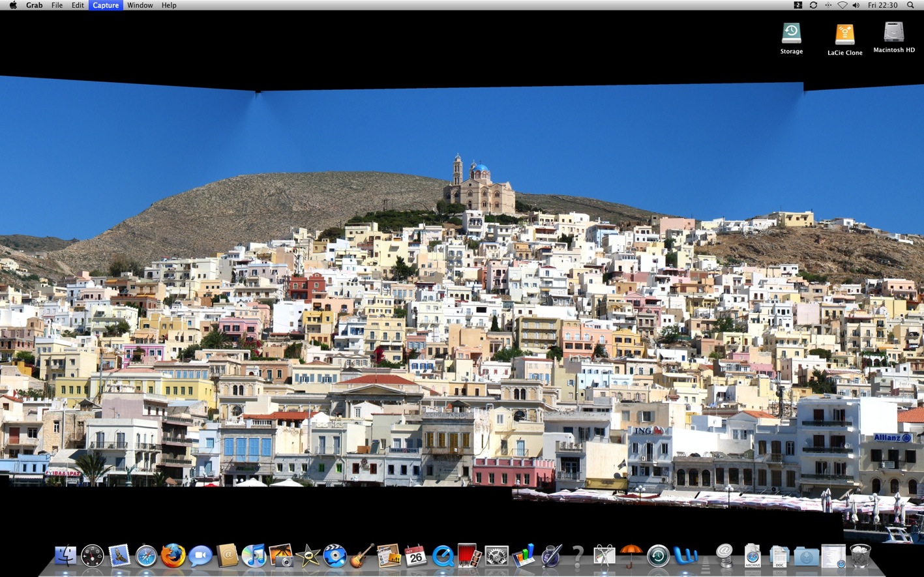Launch Firefox from the Dock
The width and height of the screenshot is (924, 577).
[173, 556]
